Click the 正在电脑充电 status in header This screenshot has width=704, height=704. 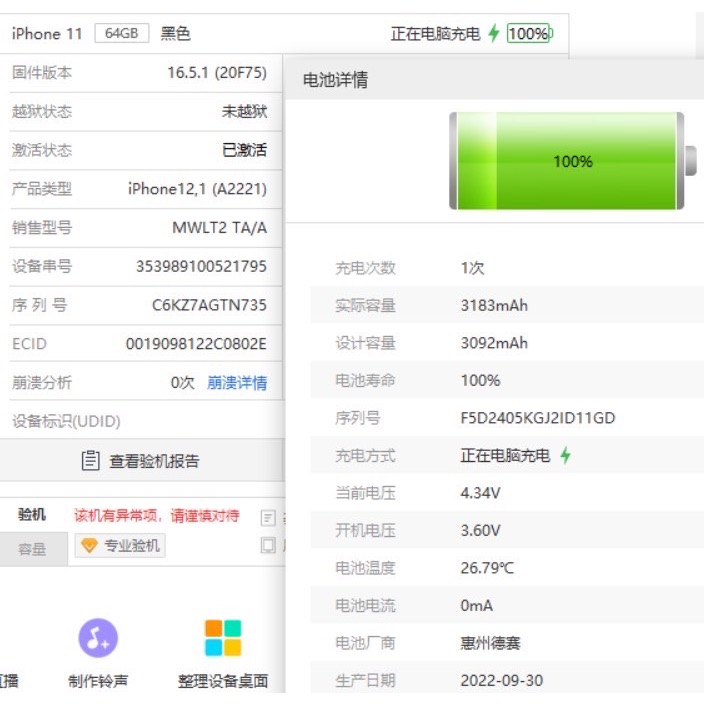pos(436,34)
